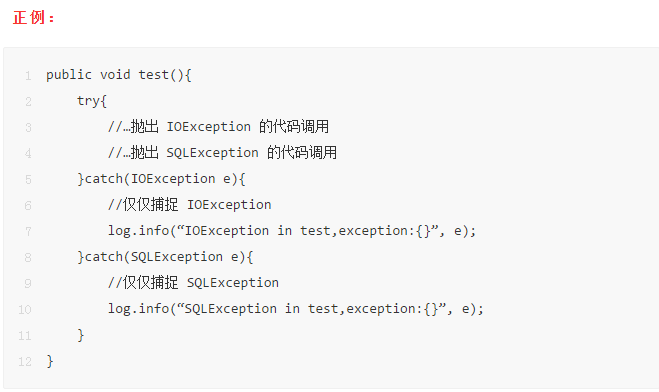
Task: Click the final closing brace on line 12
Action: click(x=50, y=361)
